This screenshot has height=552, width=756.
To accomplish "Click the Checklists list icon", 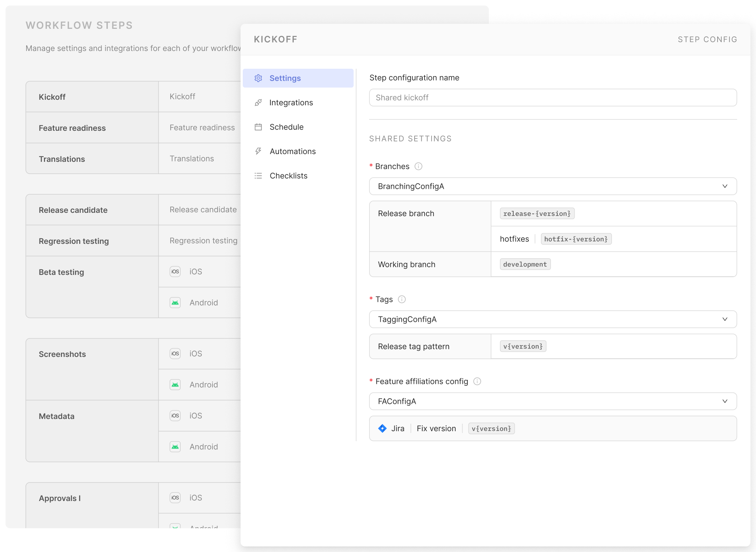I will [x=258, y=176].
